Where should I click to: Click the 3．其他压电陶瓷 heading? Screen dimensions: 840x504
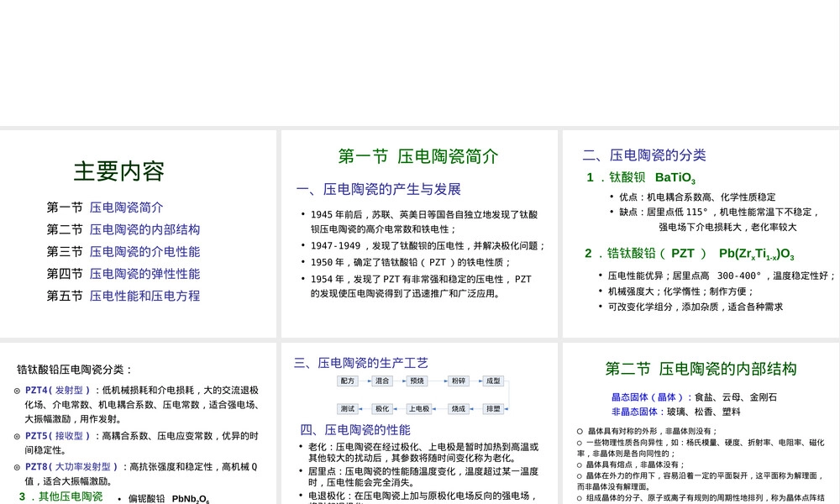(x=60, y=496)
